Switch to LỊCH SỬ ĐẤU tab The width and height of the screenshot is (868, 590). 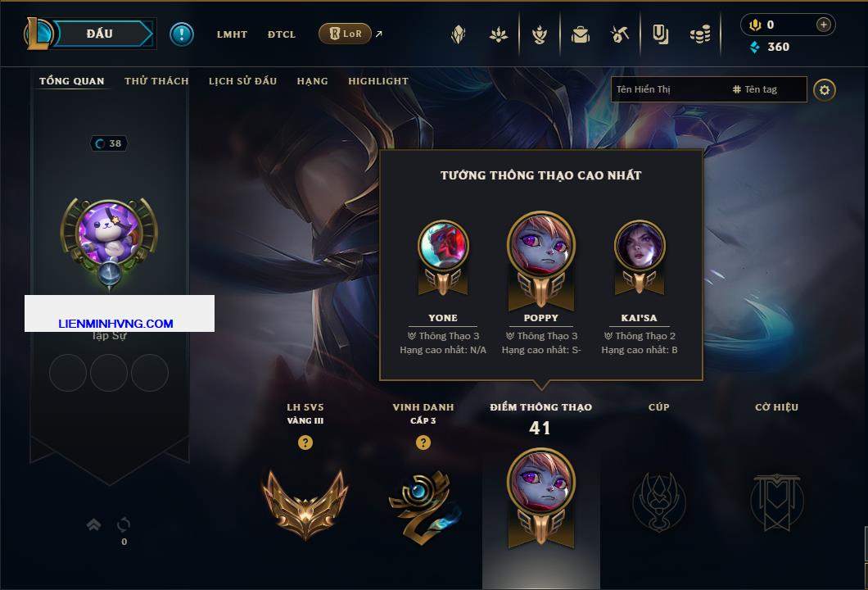(242, 81)
